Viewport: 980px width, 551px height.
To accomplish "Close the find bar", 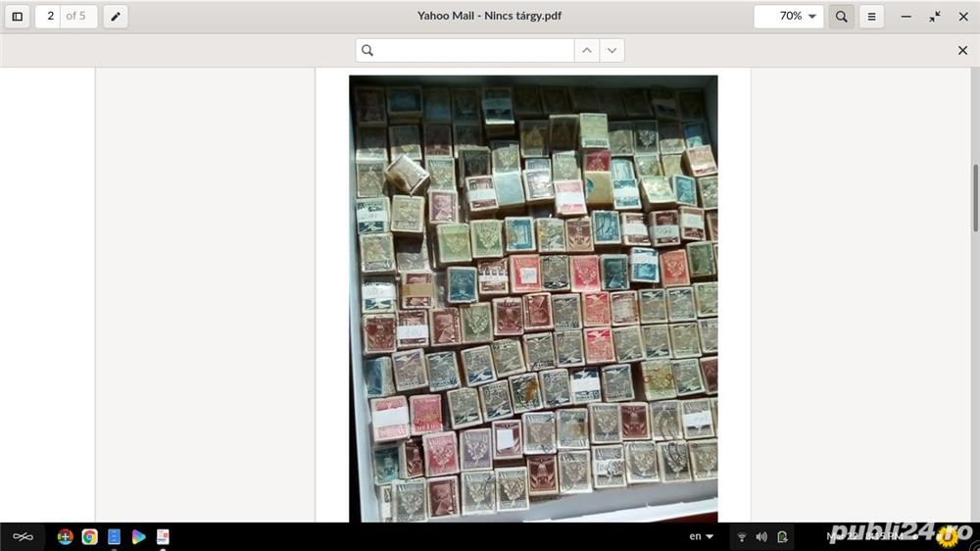I will pos(962,50).
